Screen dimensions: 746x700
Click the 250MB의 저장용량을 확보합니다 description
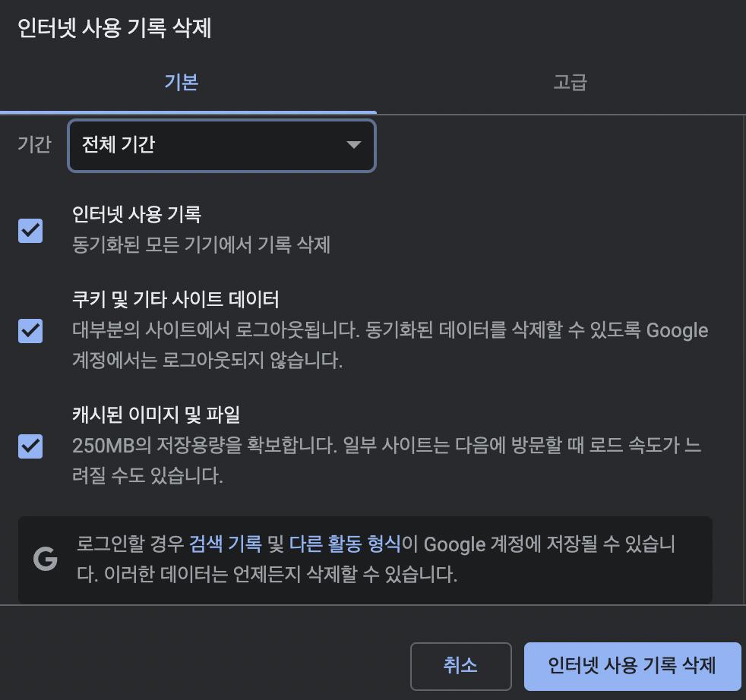pos(387,460)
